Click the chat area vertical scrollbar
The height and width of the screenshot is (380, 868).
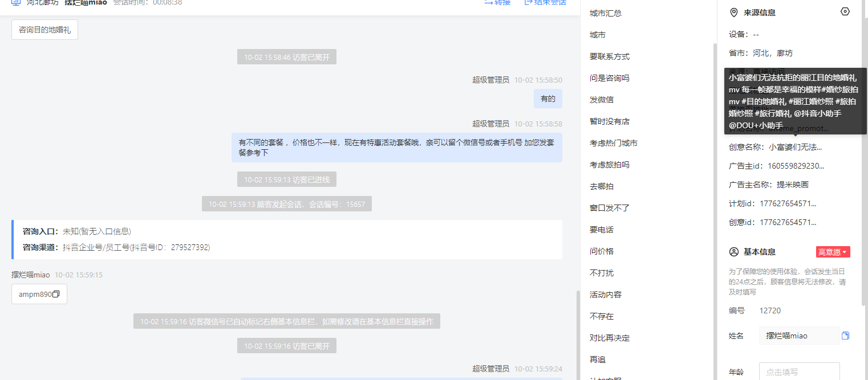577,335
